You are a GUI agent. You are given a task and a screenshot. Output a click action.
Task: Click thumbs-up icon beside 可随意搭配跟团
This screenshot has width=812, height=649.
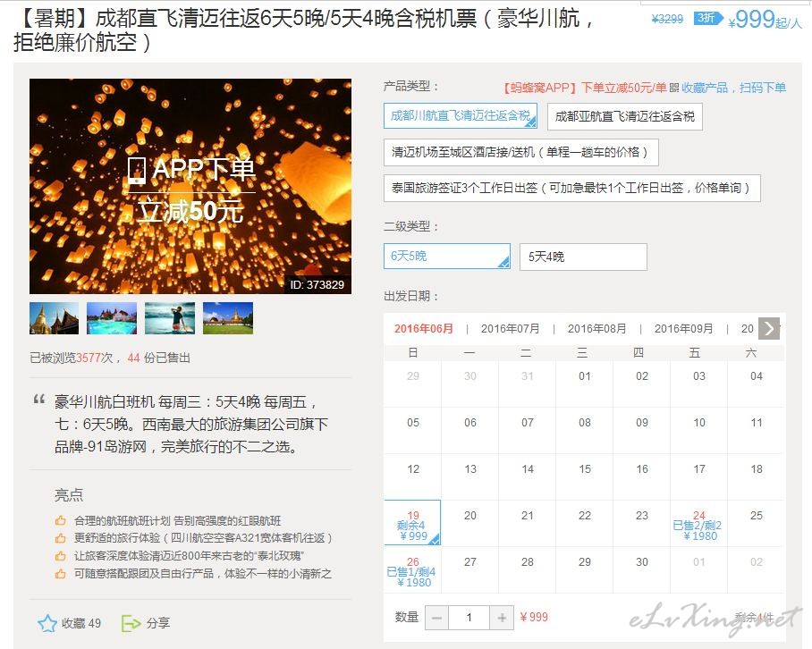(61, 573)
